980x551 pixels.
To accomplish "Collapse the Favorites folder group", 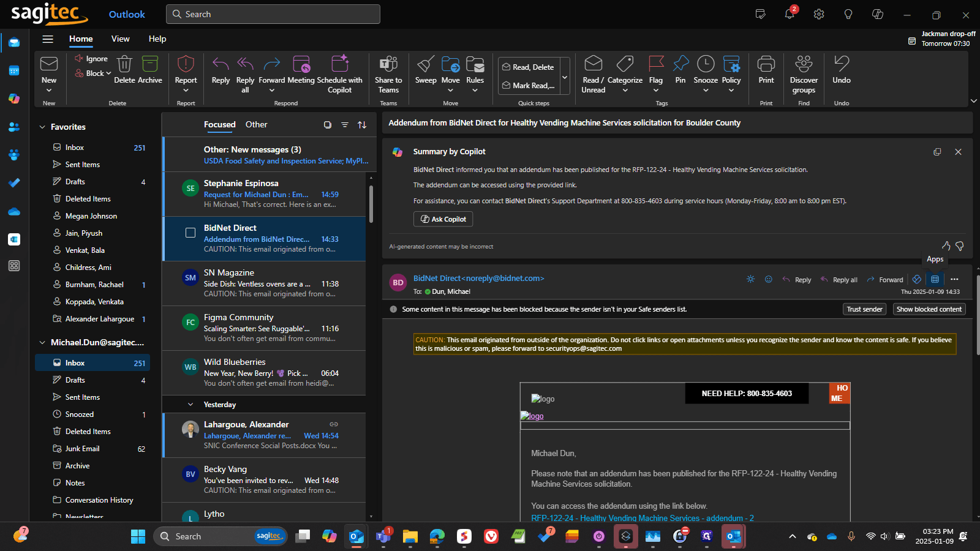I will 42,127.
